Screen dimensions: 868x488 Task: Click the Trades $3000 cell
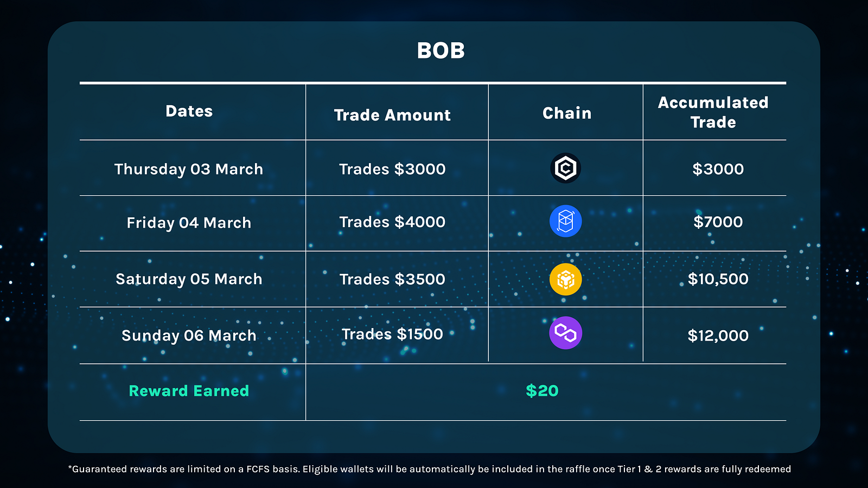click(x=392, y=169)
